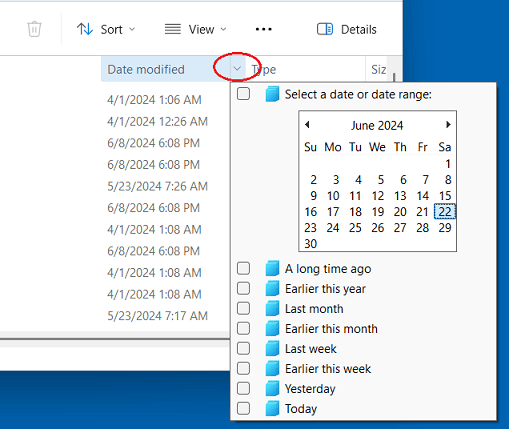
Task: Click the June 2024 month title
Action: (377, 126)
